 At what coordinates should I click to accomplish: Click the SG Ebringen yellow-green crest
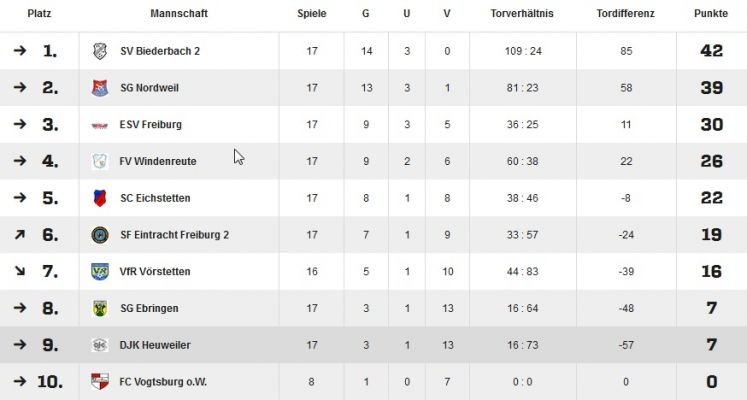(x=100, y=308)
